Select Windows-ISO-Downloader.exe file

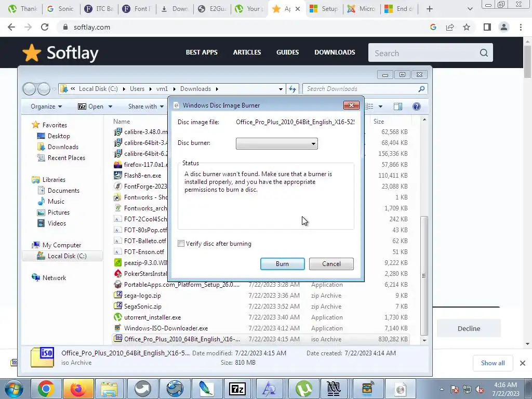pyautogui.click(x=166, y=328)
